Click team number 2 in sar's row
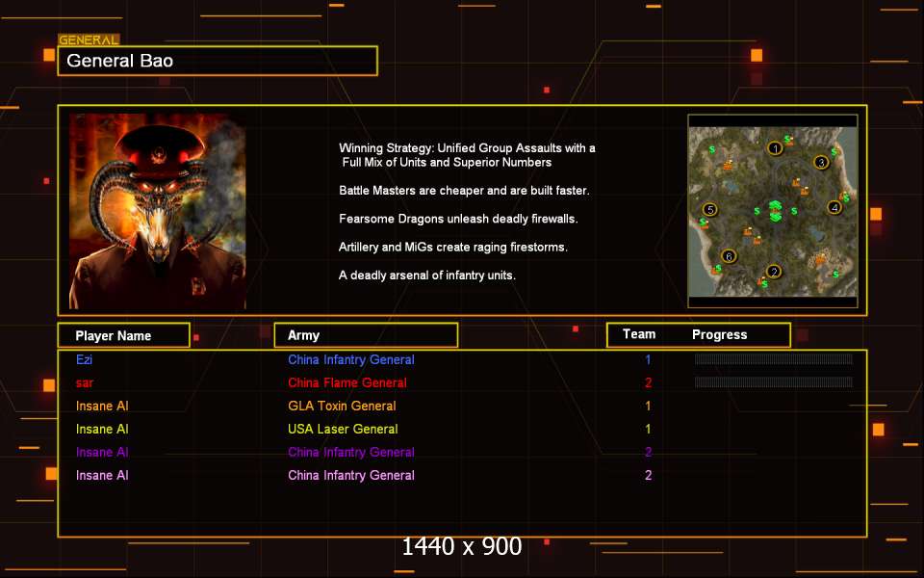The height and width of the screenshot is (578, 924). 648,382
